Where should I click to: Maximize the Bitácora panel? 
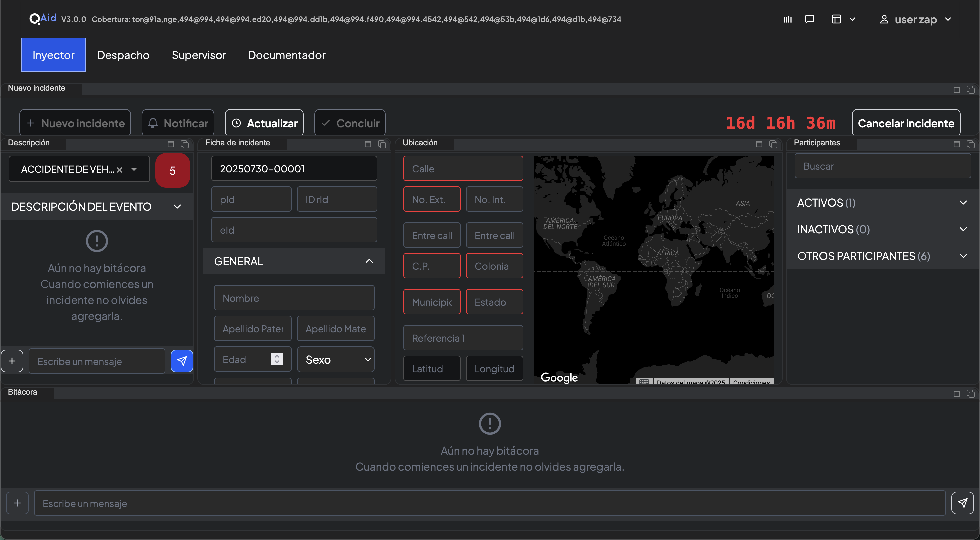pos(957,393)
